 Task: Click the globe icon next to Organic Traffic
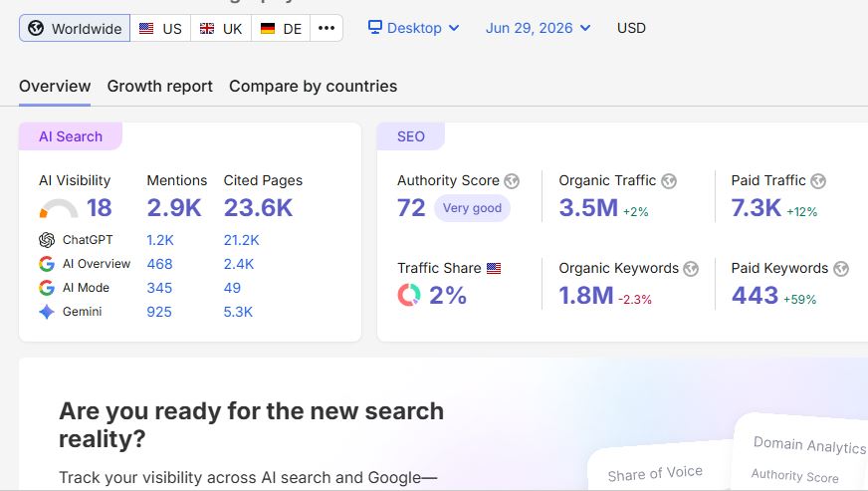[669, 181]
